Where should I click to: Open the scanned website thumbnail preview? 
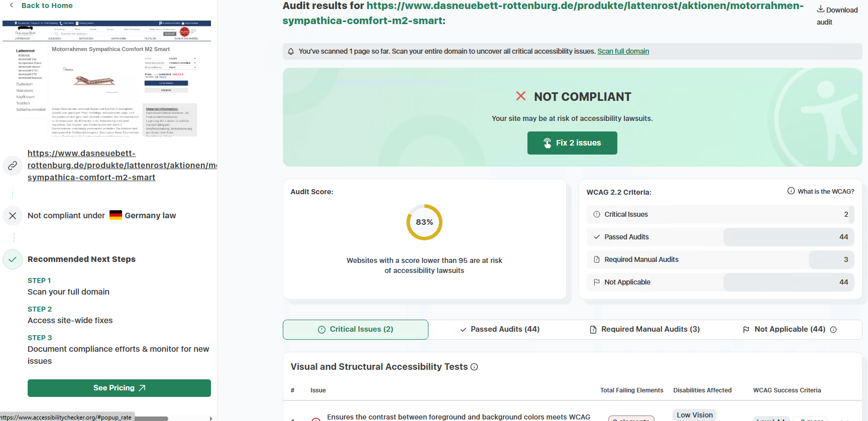coord(106,79)
